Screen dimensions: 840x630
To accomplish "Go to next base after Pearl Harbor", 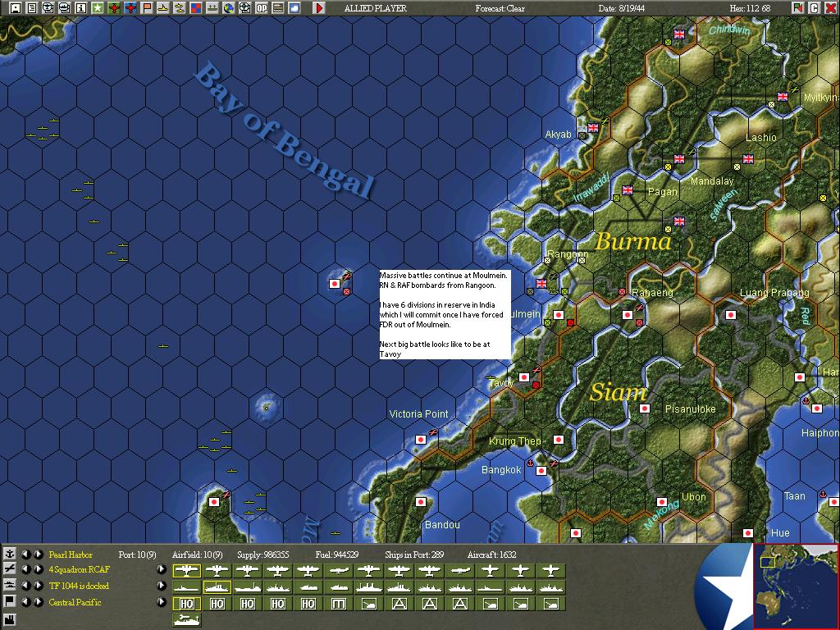I will click(38, 554).
